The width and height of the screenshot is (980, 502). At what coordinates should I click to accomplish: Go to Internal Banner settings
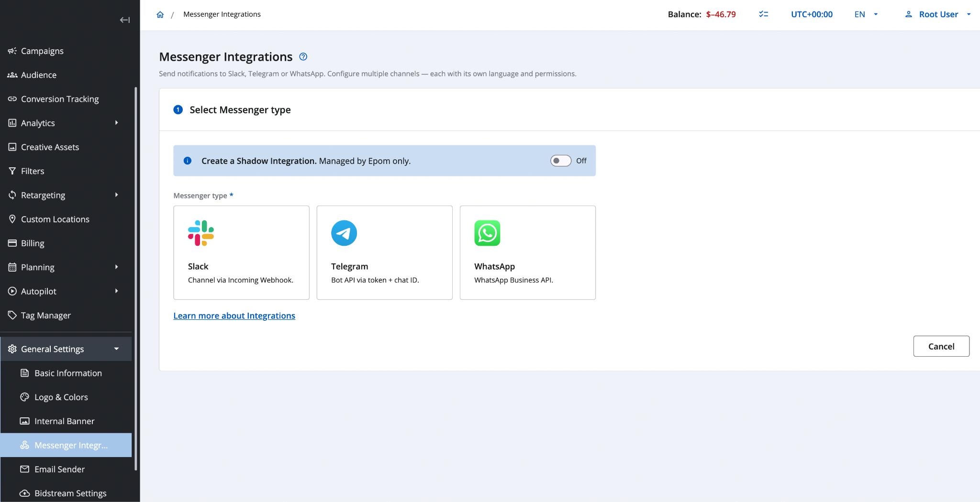pos(66,421)
